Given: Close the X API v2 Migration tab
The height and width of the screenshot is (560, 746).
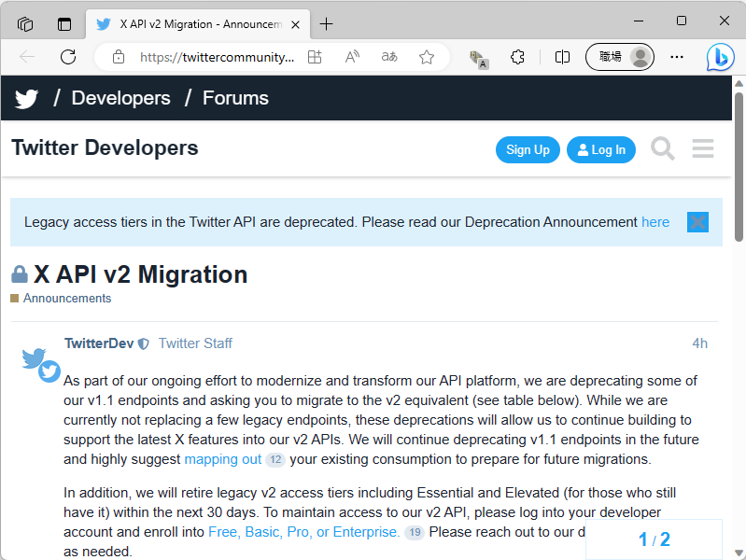Looking at the screenshot, I should [x=295, y=24].
